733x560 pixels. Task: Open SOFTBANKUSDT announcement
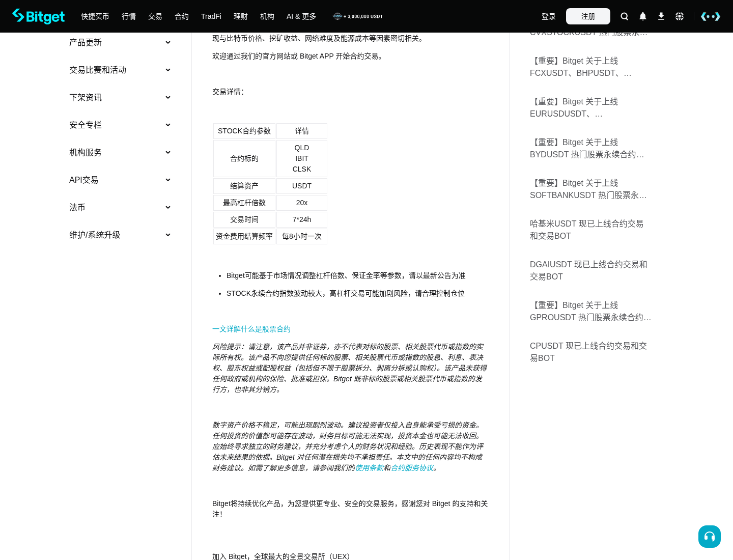(588, 189)
